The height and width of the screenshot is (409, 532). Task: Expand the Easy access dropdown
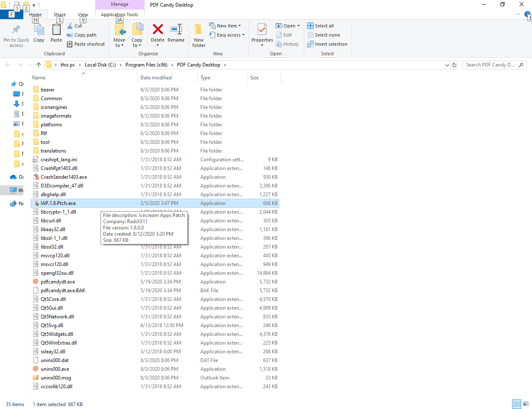[x=243, y=35]
